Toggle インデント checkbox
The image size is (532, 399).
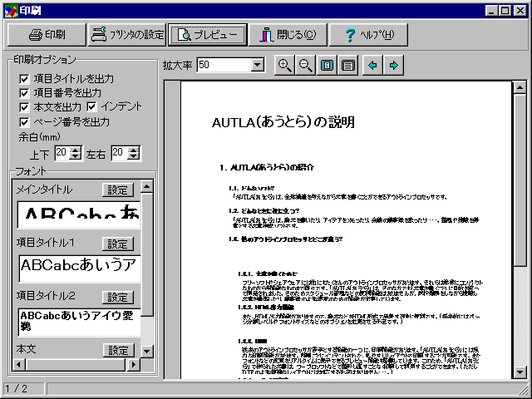[x=91, y=107]
